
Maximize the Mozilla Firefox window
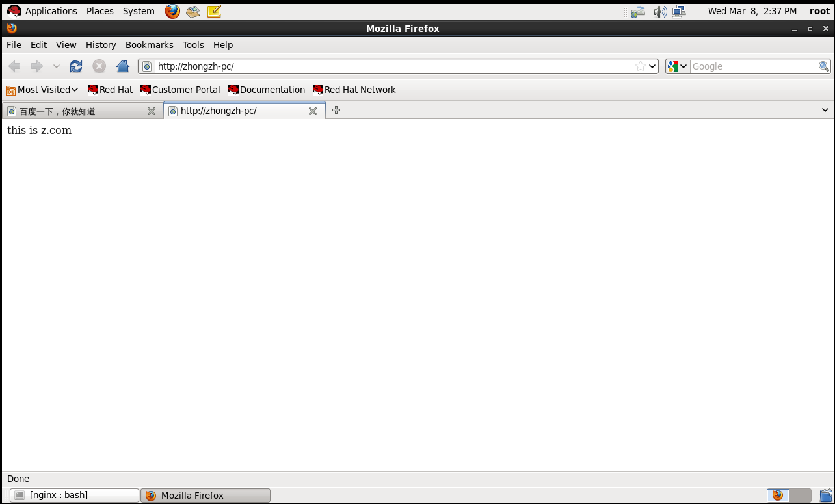[x=810, y=29]
